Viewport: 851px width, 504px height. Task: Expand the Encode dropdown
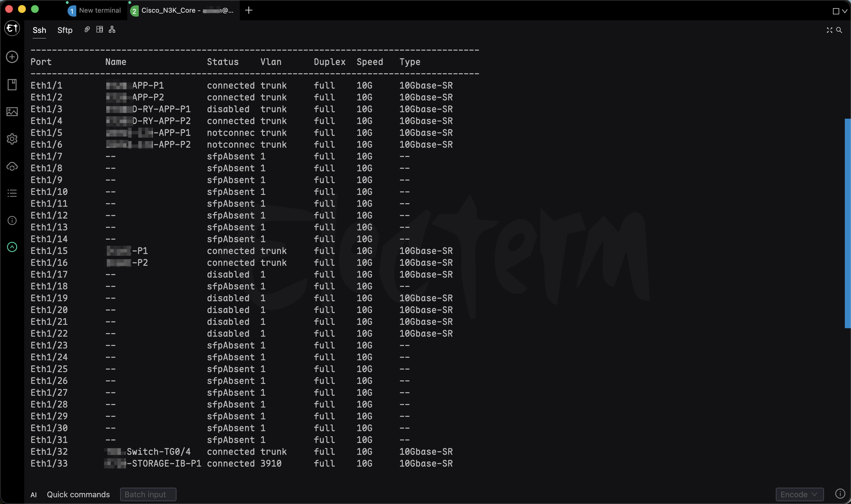click(x=800, y=494)
